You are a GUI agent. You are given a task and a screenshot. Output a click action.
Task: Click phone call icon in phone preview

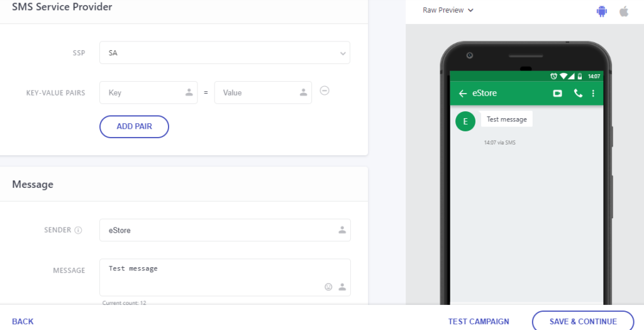tap(578, 93)
